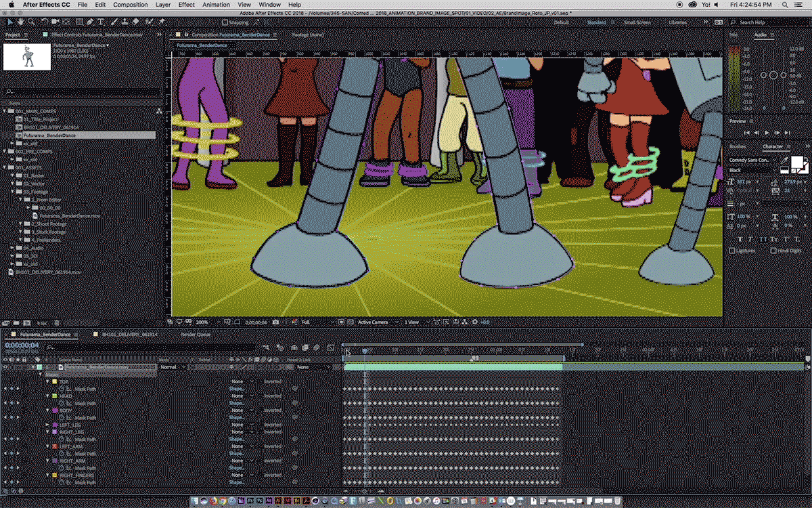Image resolution: width=812 pixels, height=508 pixels.
Task: Select the Zoom magnifier tool
Action: 31,22
